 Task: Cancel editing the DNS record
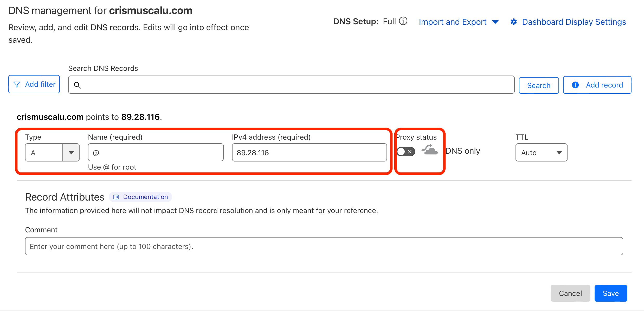click(570, 293)
